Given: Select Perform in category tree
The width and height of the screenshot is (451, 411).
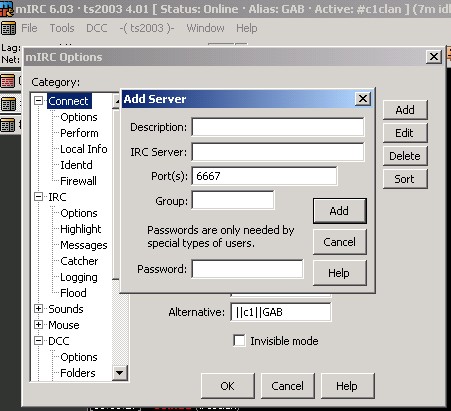Looking at the screenshot, I should point(79,133).
